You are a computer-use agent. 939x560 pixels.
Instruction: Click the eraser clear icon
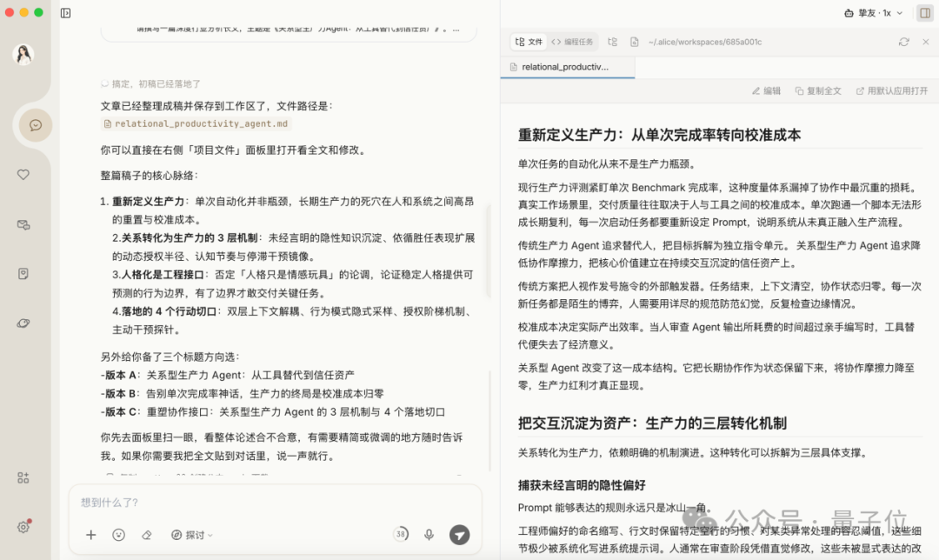pyautogui.click(x=147, y=535)
